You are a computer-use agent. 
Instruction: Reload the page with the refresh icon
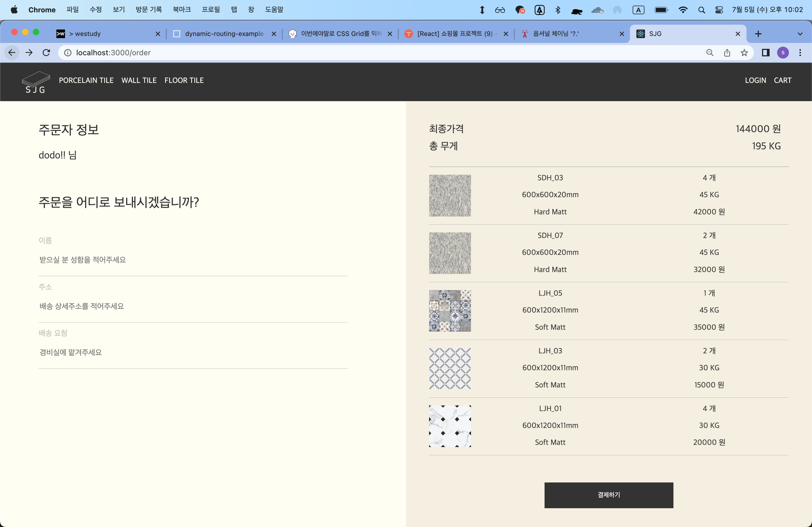pyautogui.click(x=46, y=53)
